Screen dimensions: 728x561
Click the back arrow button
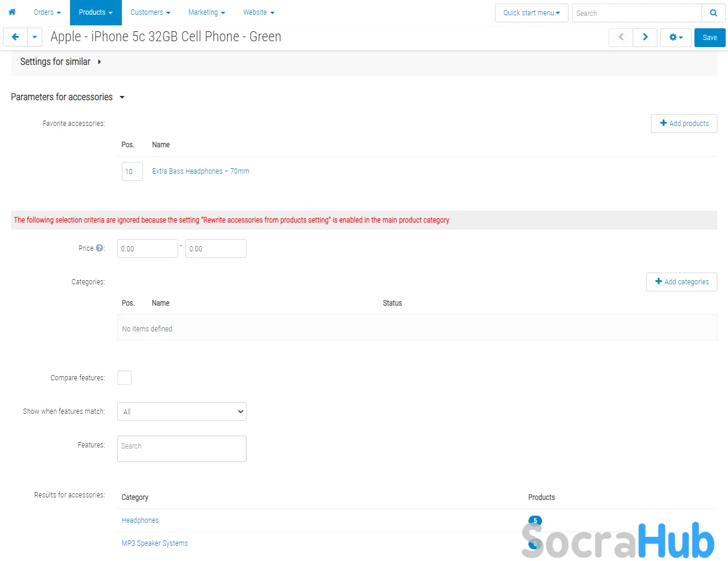pos(15,37)
